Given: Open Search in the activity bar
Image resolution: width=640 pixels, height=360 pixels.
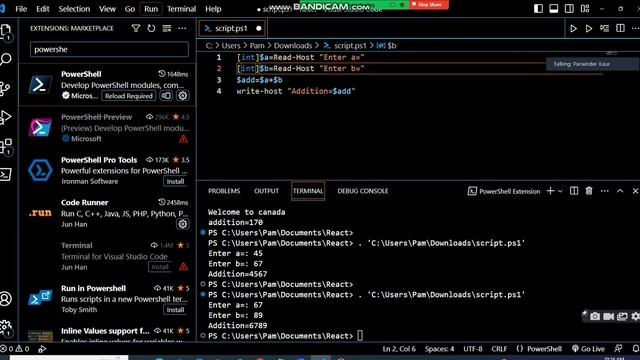Looking at the screenshot, I should click(6, 60).
